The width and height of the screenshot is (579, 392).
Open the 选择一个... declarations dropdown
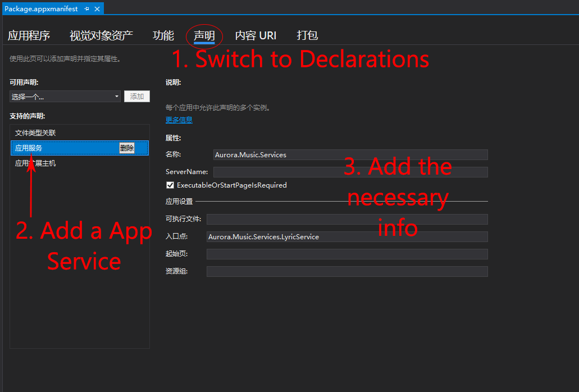coord(63,96)
